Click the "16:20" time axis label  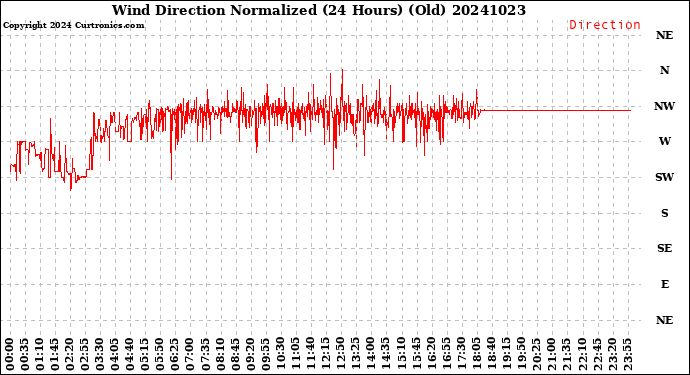click(x=431, y=355)
